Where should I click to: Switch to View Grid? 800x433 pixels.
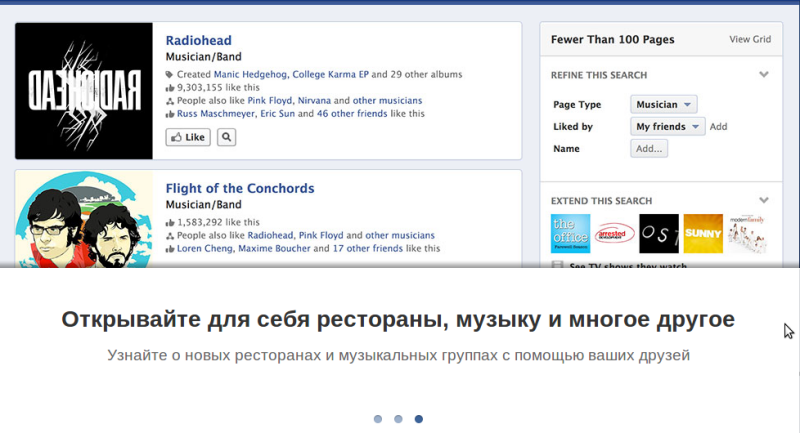point(750,39)
